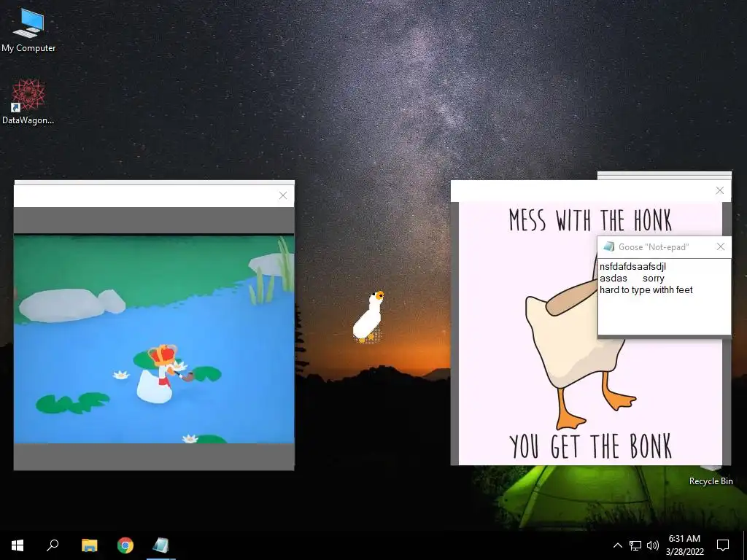The image size is (747, 560).
Task: Click the Recycle Bin desktop icon
Action: (x=711, y=478)
